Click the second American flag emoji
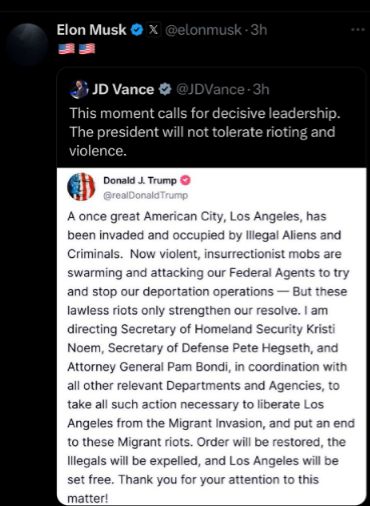Image resolution: width=370 pixels, height=506 pixels. pyautogui.click(x=87, y=49)
